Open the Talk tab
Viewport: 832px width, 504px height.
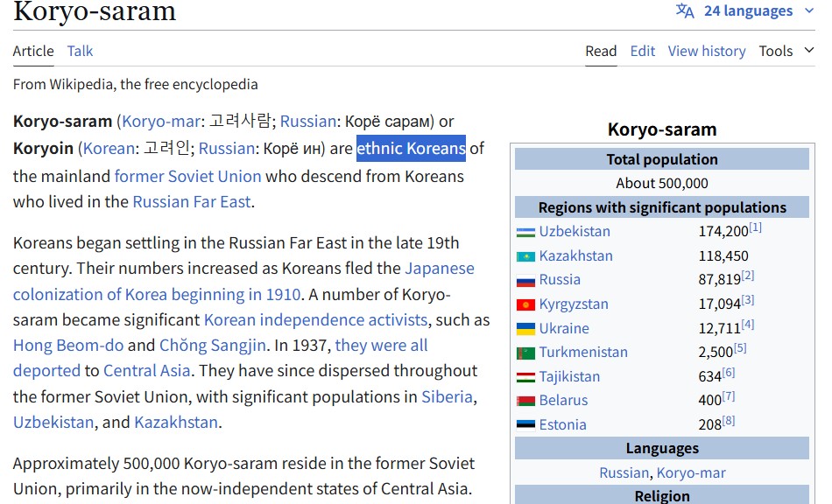tap(80, 51)
